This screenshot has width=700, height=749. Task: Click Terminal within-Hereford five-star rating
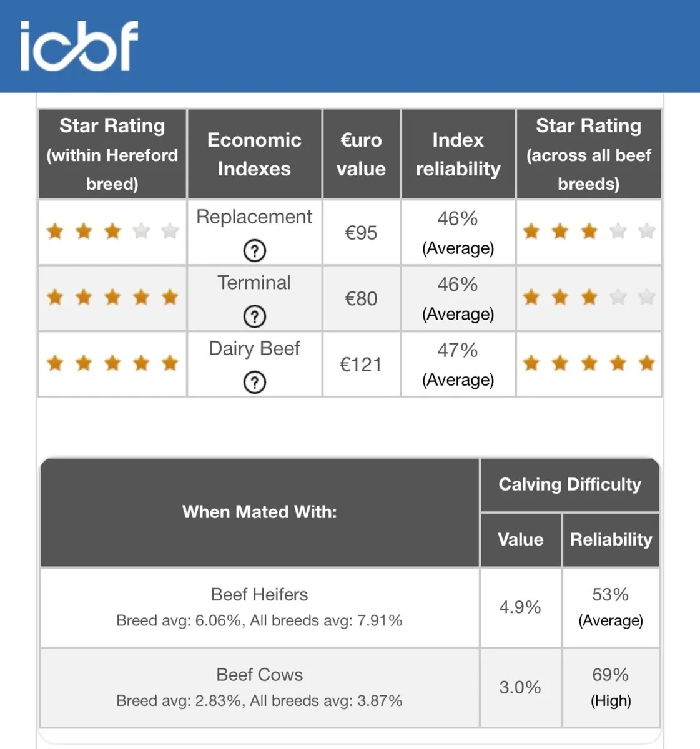pos(112,297)
